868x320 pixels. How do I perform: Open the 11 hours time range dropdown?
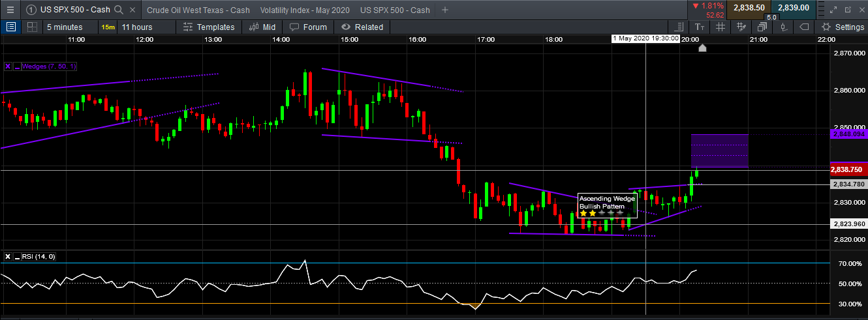[137, 27]
